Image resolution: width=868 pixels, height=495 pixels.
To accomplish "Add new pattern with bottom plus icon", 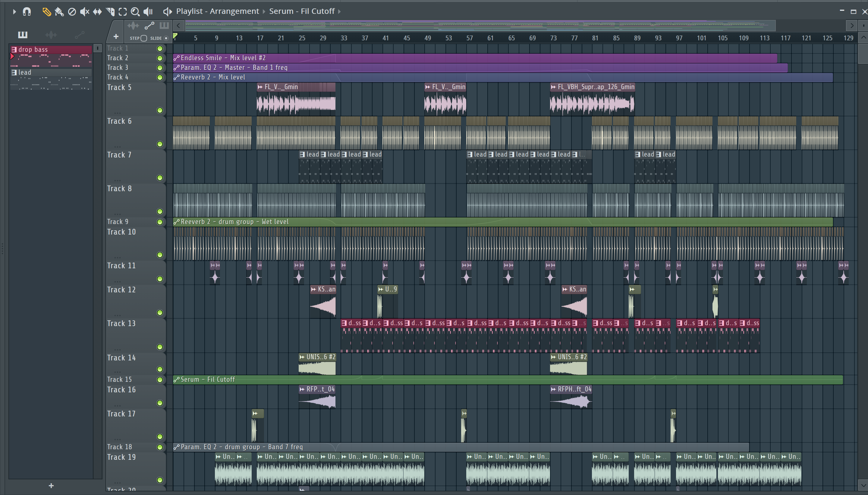I will [x=51, y=485].
